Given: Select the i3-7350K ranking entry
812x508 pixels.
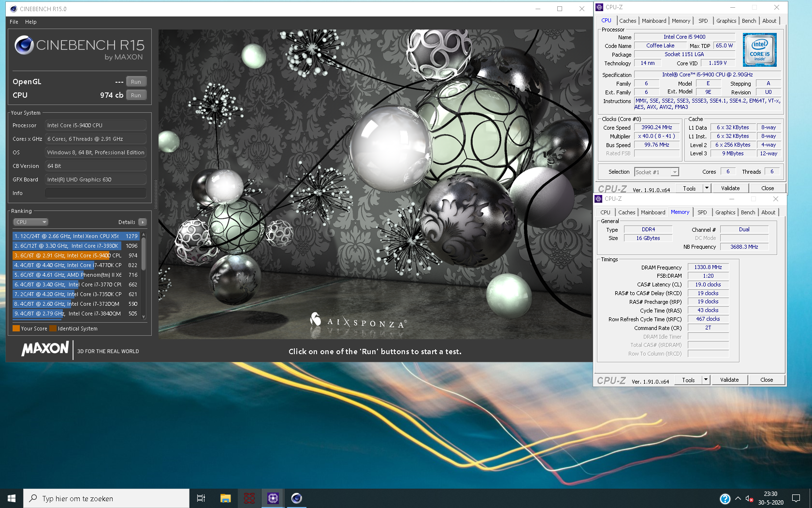Looking at the screenshot, I should click(76, 294).
